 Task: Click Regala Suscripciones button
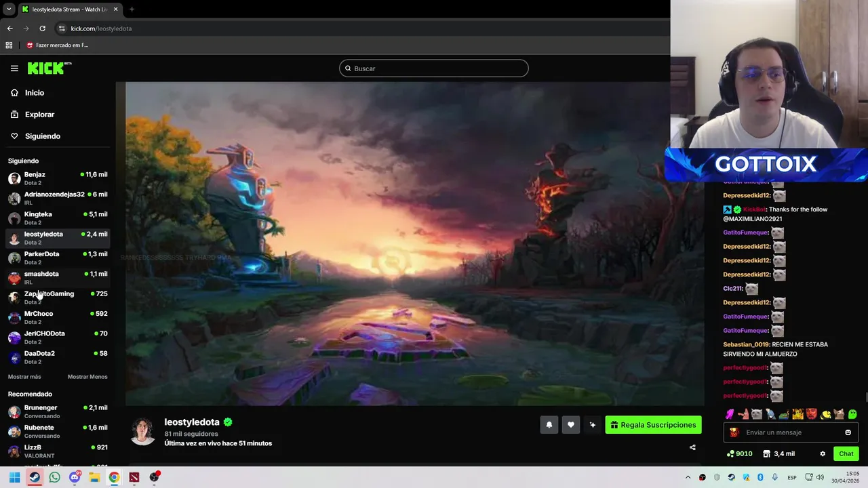(653, 425)
